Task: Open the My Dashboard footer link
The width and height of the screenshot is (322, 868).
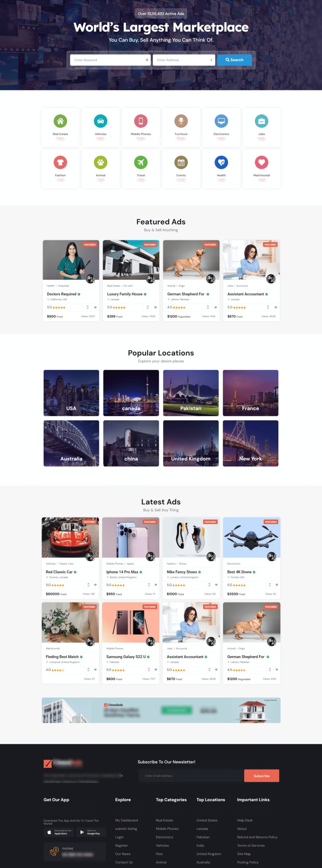Action: click(126, 820)
